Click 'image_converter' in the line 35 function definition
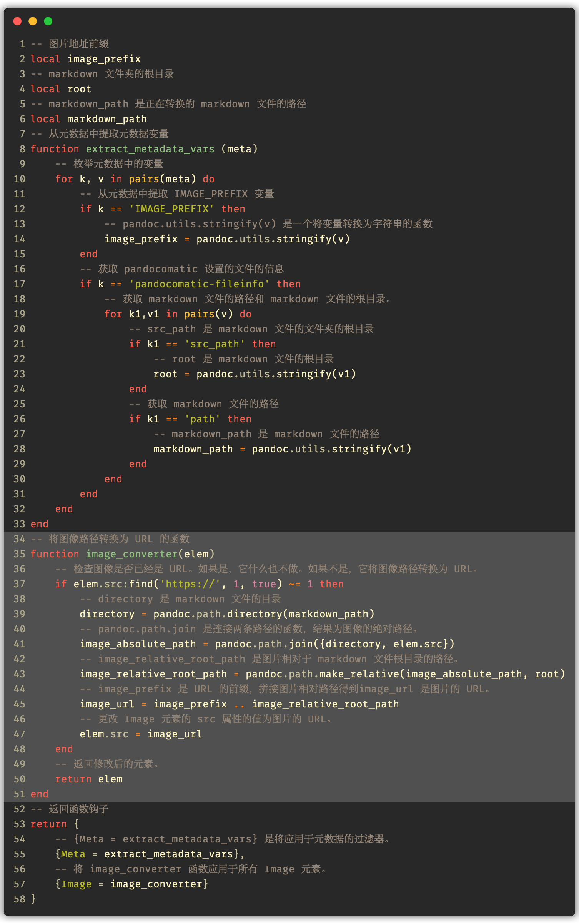 pos(132,554)
